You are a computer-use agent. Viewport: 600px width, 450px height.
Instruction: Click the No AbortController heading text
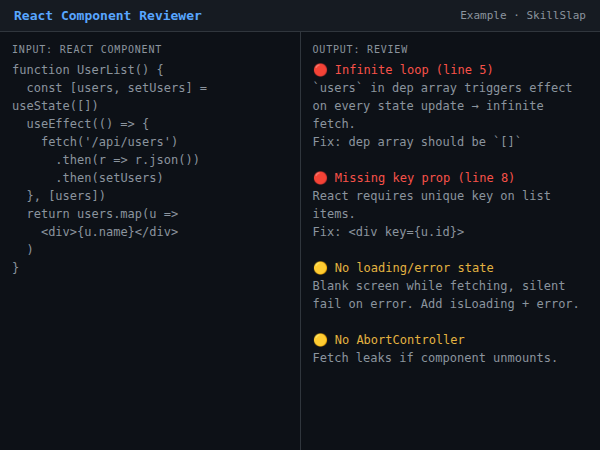pyautogui.click(x=400, y=340)
